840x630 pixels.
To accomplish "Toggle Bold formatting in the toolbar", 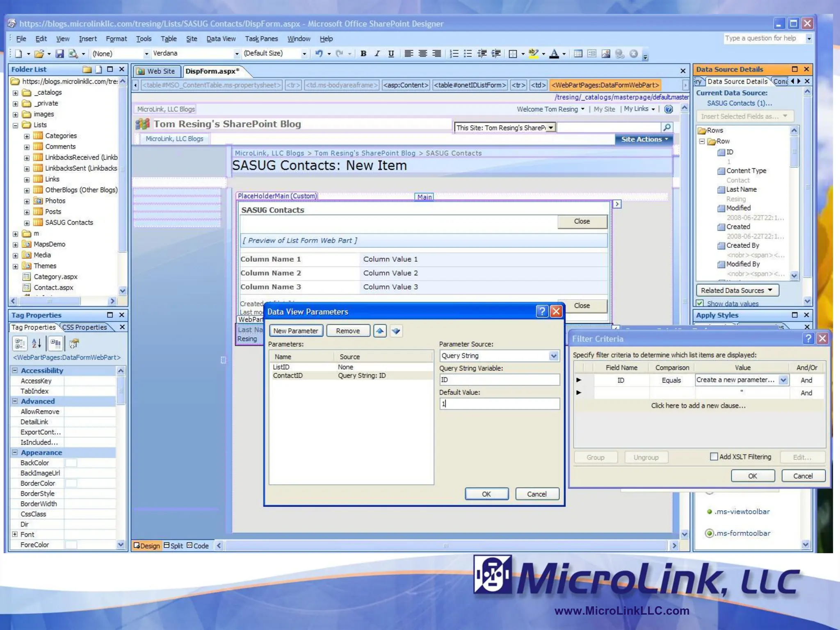I will pos(363,54).
